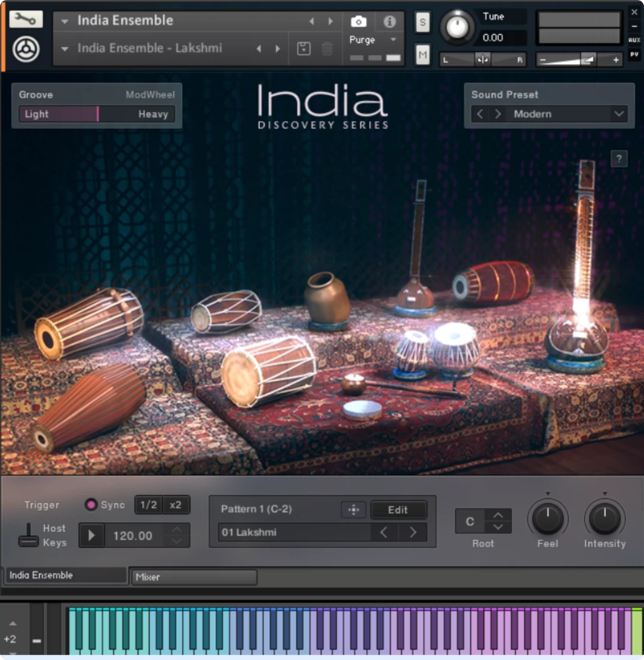This screenshot has height=660, width=644.
Task: Click the Tune knob
Action: (457, 27)
